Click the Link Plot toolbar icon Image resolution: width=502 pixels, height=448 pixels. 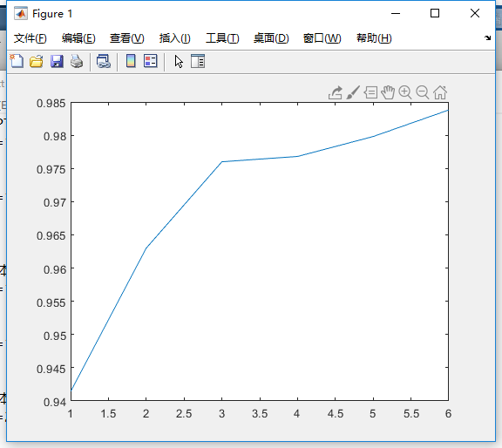104,61
